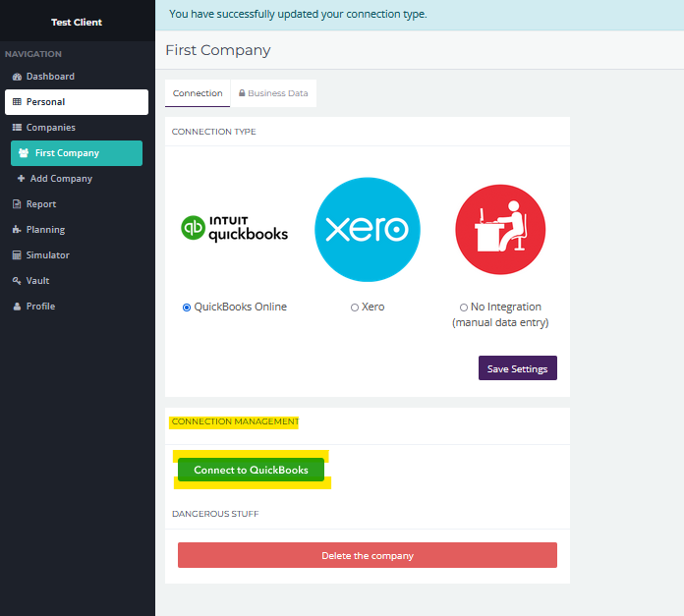Click the Delete the company button
684x616 pixels.
tap(368, 555)
